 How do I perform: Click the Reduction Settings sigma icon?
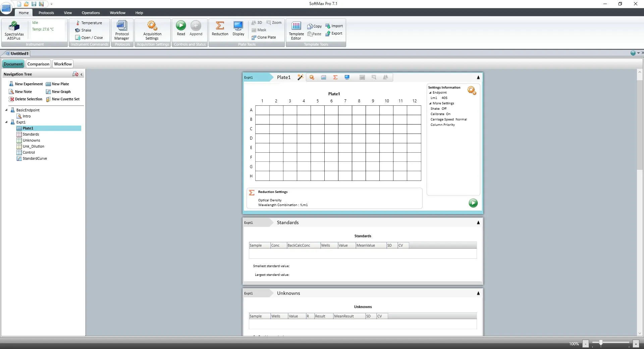[x=252, y=193]
